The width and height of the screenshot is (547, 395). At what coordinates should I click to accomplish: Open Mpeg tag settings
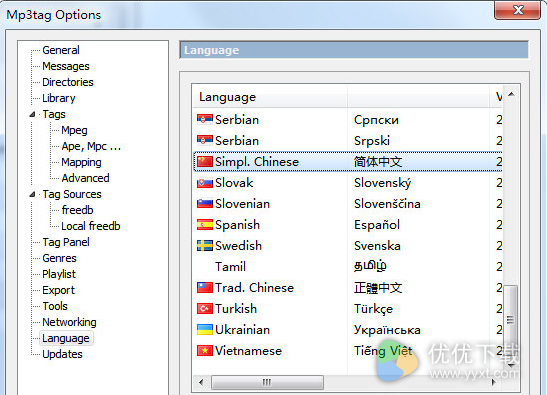pos(74,131)
